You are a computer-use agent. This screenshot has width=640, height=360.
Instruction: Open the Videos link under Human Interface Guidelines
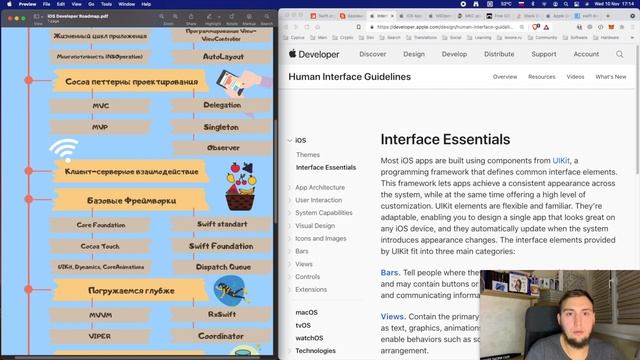[x=575, y=77]
